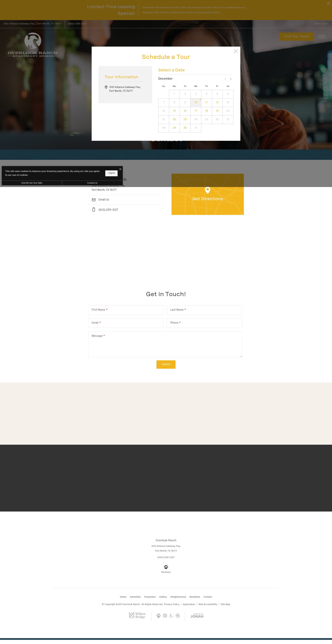The height and width of the screenshot is (644, 332).
Task: Click Book a Tour link
Action: (321, 24)
